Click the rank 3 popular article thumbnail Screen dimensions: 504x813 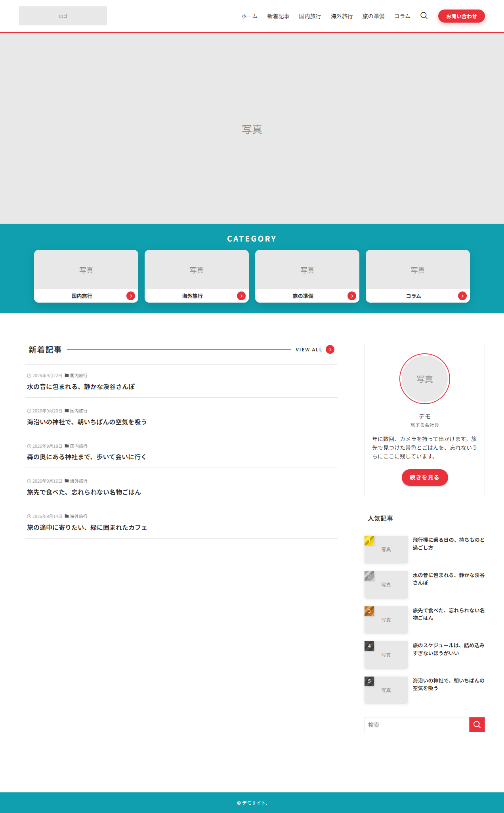point(386,620)
